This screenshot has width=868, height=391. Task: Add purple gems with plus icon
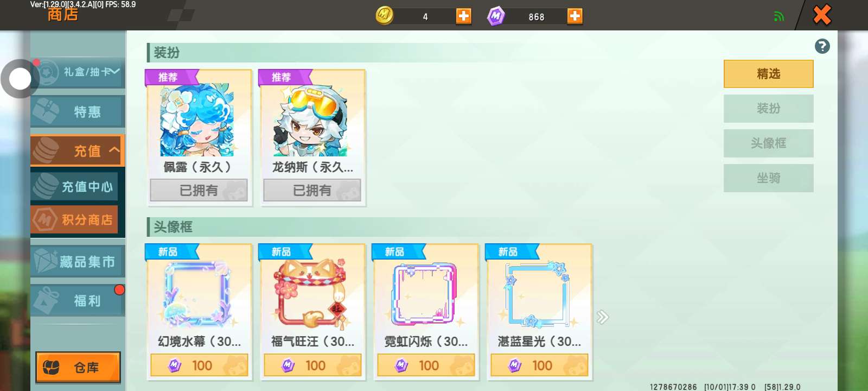(575, 16)
